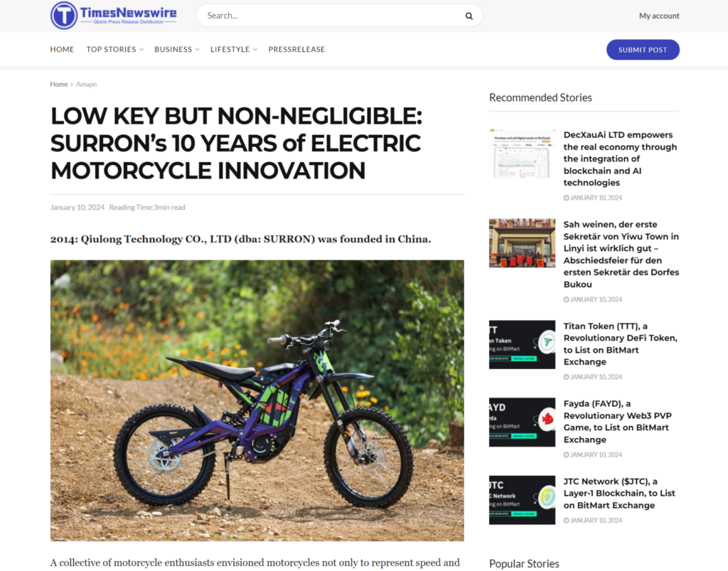Open the PressRelease menu item

tap(296, 49)
